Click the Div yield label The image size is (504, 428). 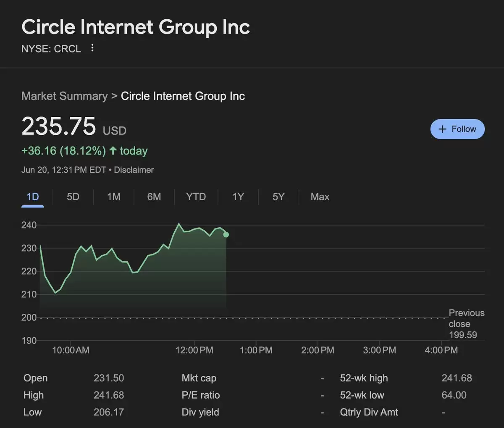pyautogui.click(x=200, y=412)
